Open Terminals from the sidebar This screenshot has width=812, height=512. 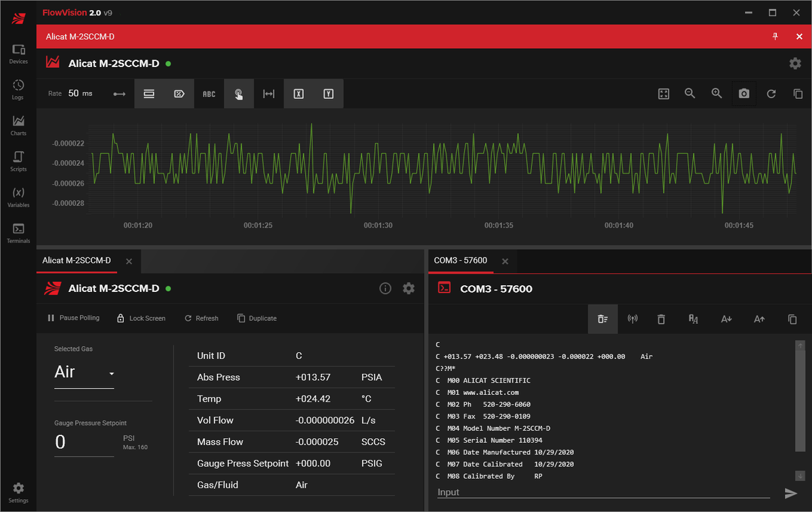18,233
